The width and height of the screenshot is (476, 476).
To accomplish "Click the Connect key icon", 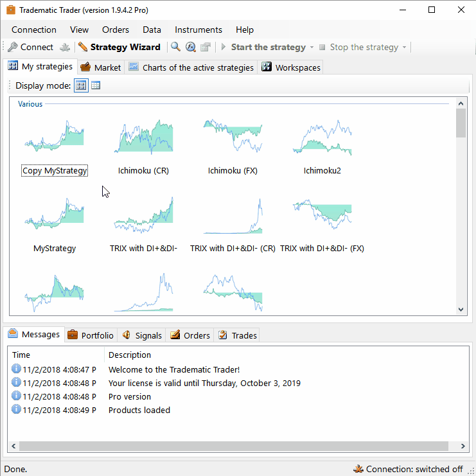I will click(13, 47).
